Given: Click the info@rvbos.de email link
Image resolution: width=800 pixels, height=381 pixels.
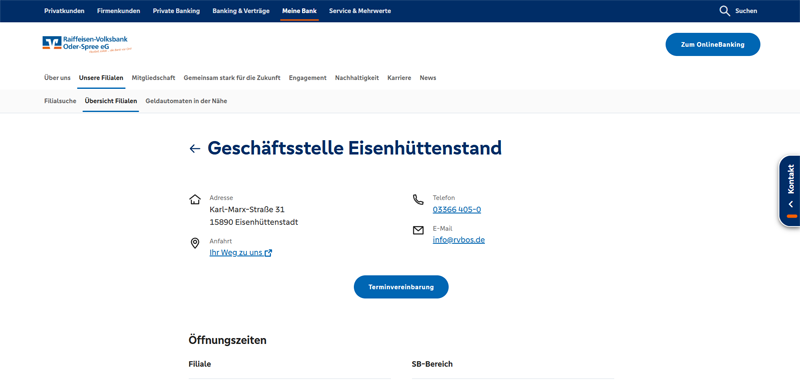Looking at the screenshot, I should (459, 240).
